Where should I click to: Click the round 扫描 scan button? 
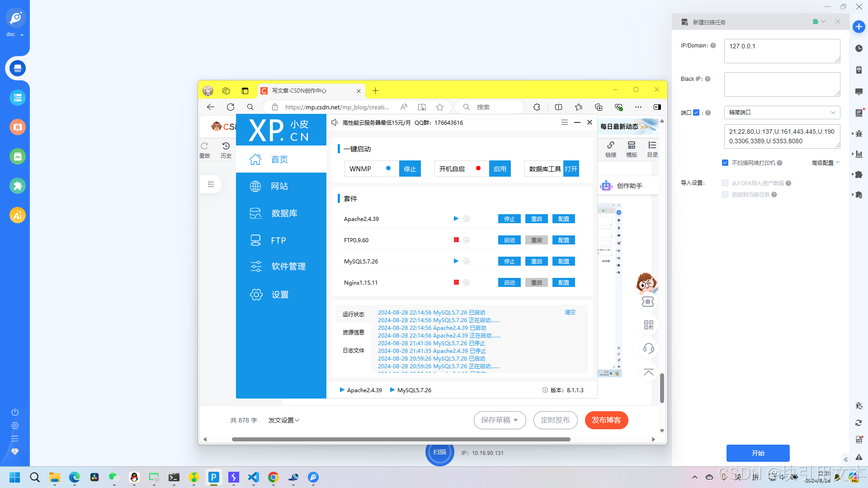439,452
